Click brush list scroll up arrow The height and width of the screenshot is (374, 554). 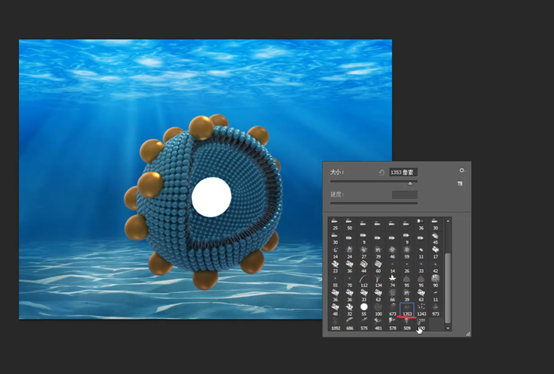coord(448,221)
